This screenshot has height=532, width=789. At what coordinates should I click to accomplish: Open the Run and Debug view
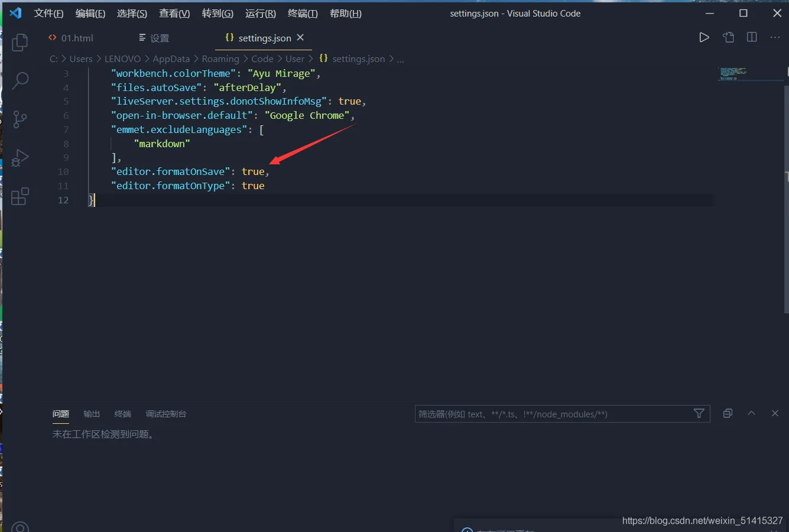click(x=20, y=158)
